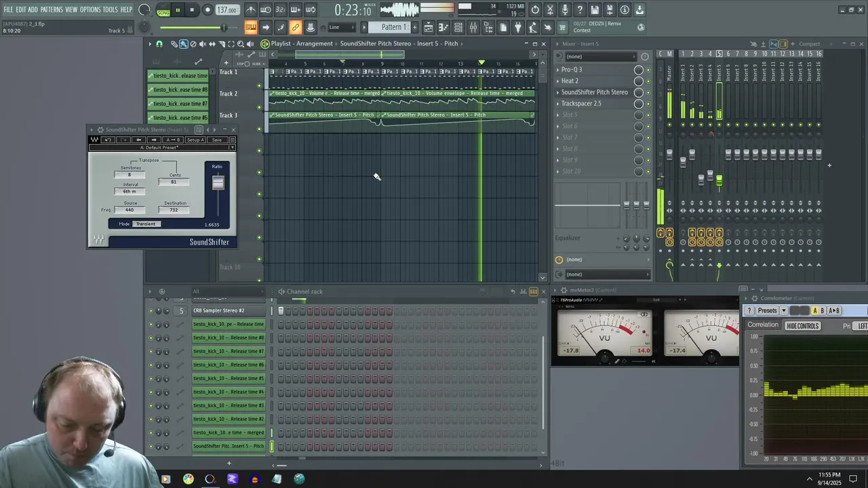
Task: Open the HELP menu
Action: [x=127, y=9]
